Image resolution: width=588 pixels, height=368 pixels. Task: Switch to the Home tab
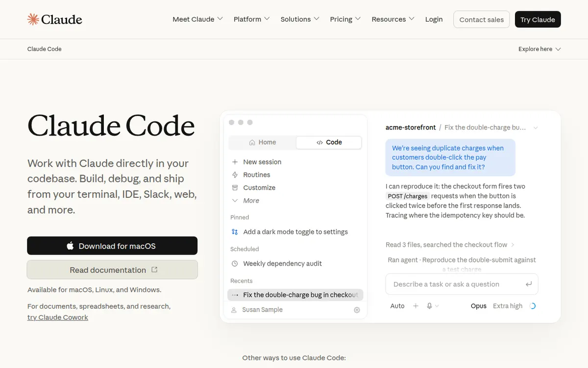pos(263,142)
